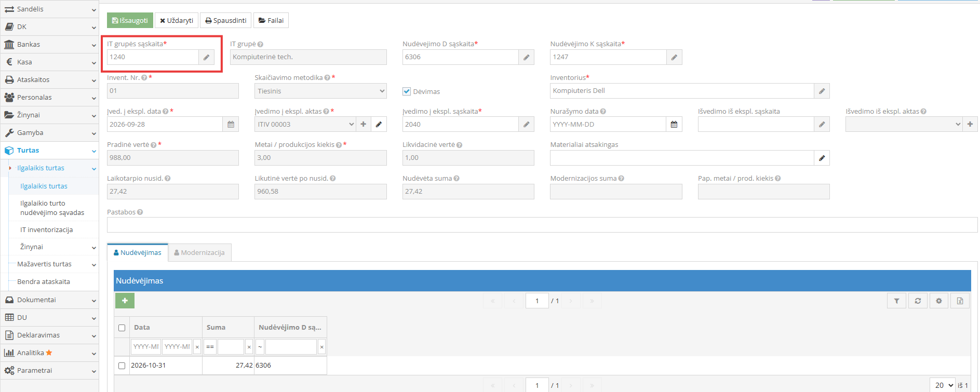Open calendar for Įved. į ekspl. data
Screen dimensions: 980x392
[231, 125]
